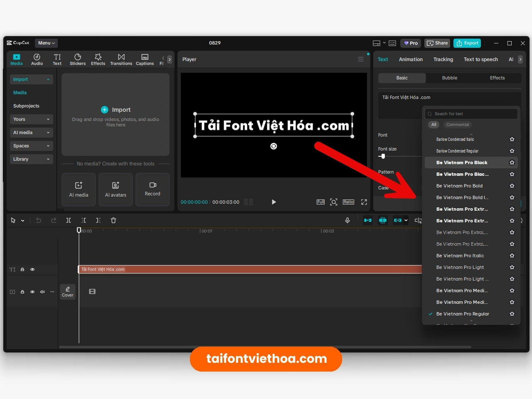The image size is (532, 399).
Task: Click the AI media tool button under Import
Action: click(79, 190)
